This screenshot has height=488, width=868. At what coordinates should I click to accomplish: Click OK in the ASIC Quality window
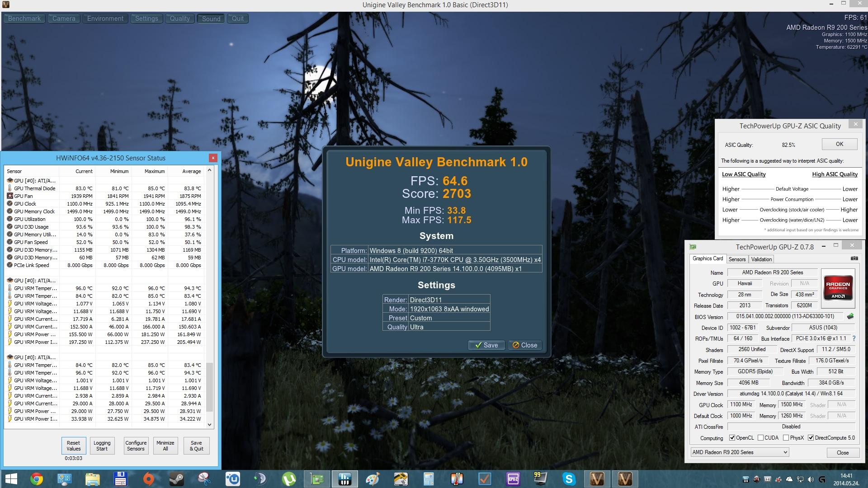[840, 144]
